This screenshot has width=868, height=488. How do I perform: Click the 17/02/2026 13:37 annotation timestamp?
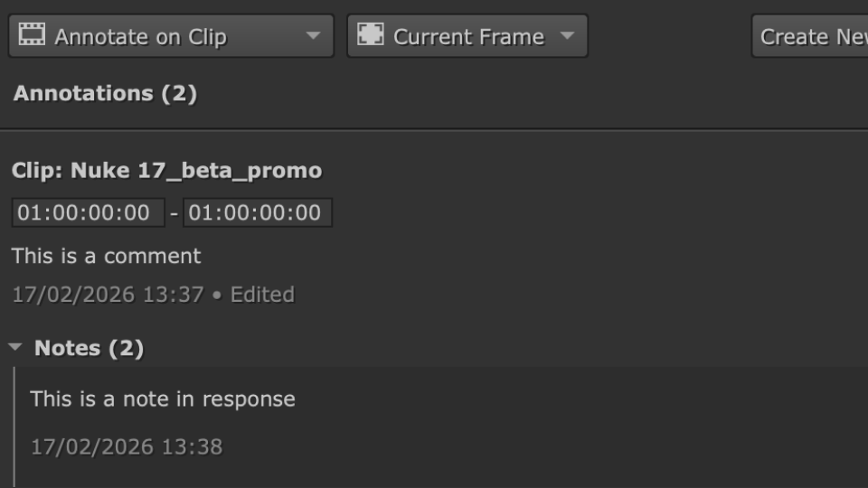click(108, 295)
